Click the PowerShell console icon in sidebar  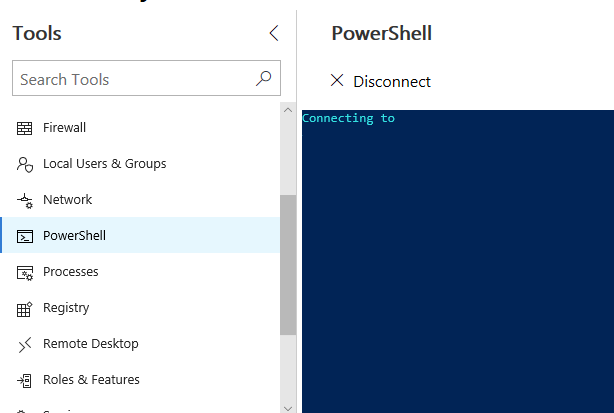point(25,236)
